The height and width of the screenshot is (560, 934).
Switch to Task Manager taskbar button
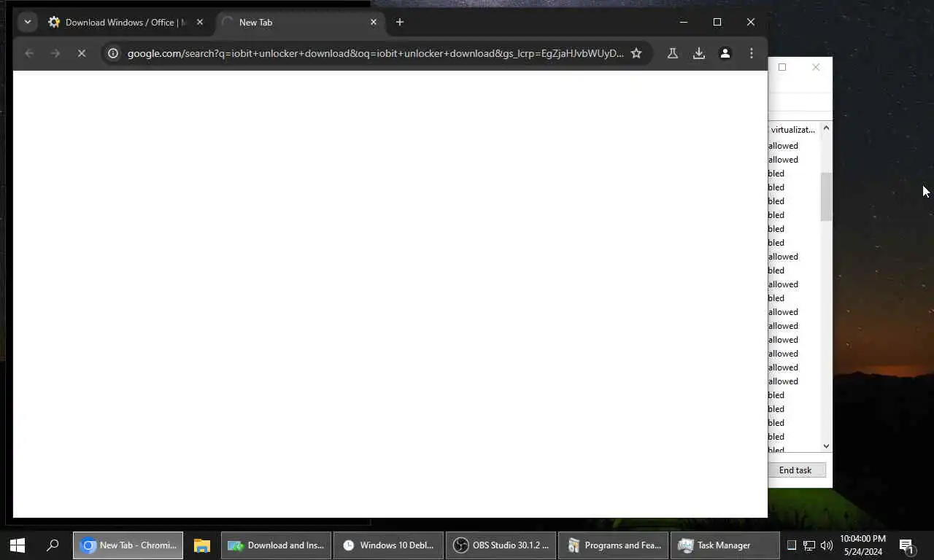[726, 545]
